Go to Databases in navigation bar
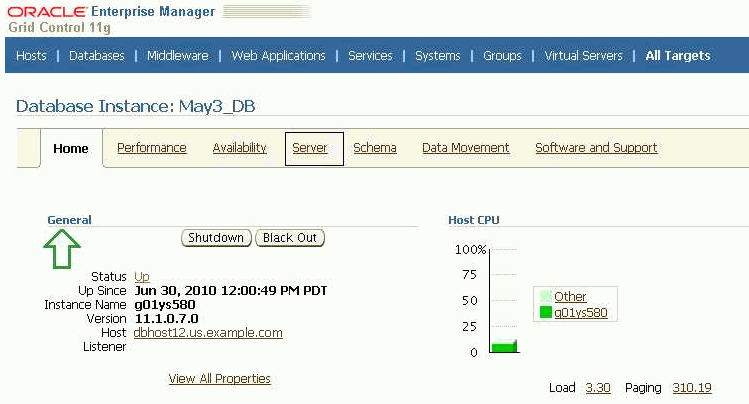This screenshot has width=749, height=404. (x=96, y=55)
